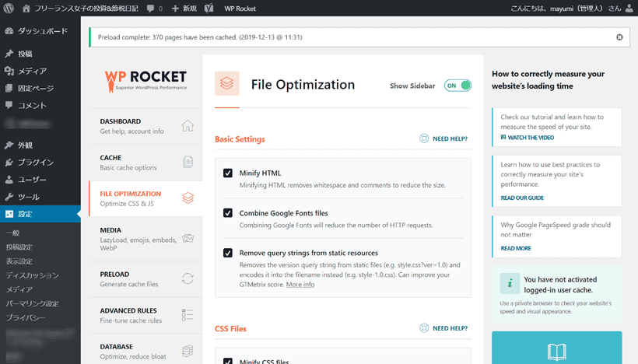Click the File Optimization header layers icon
Screen dimensions: 638x364
(x=227, y=83)
